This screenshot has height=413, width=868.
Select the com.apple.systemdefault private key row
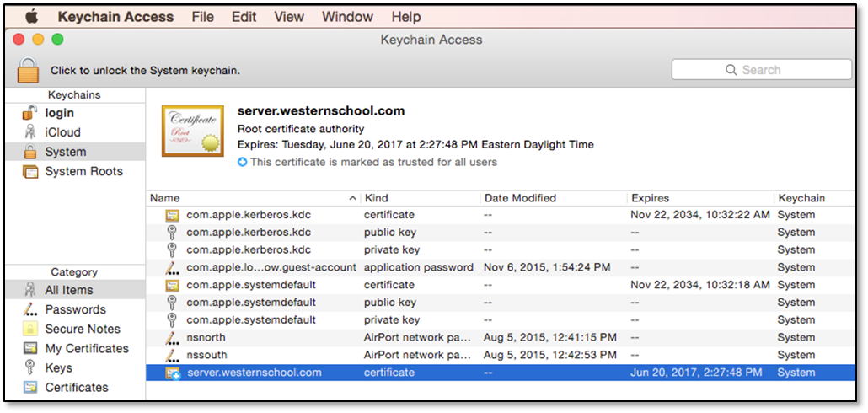501,320
